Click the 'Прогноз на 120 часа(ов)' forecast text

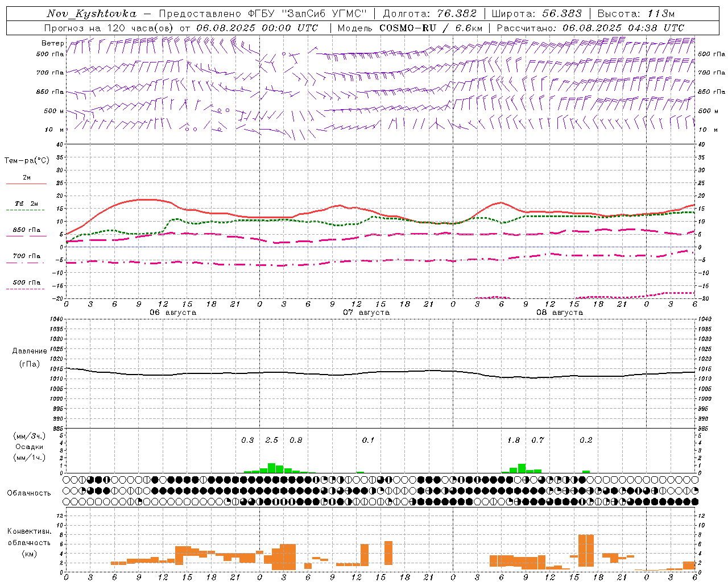pos(110,28)
